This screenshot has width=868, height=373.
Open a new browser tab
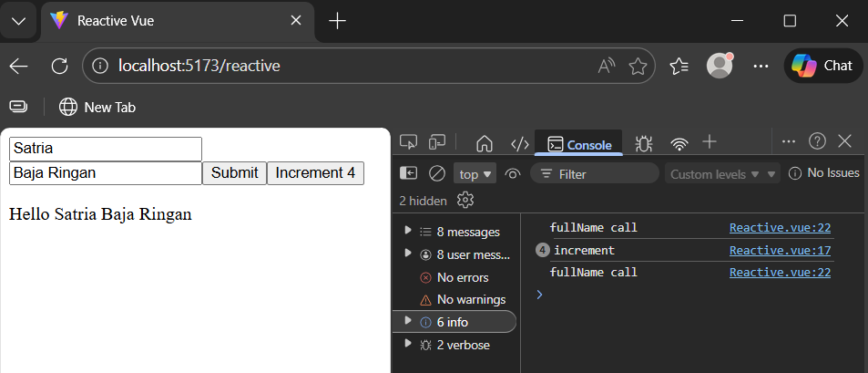tap(337, 21)
